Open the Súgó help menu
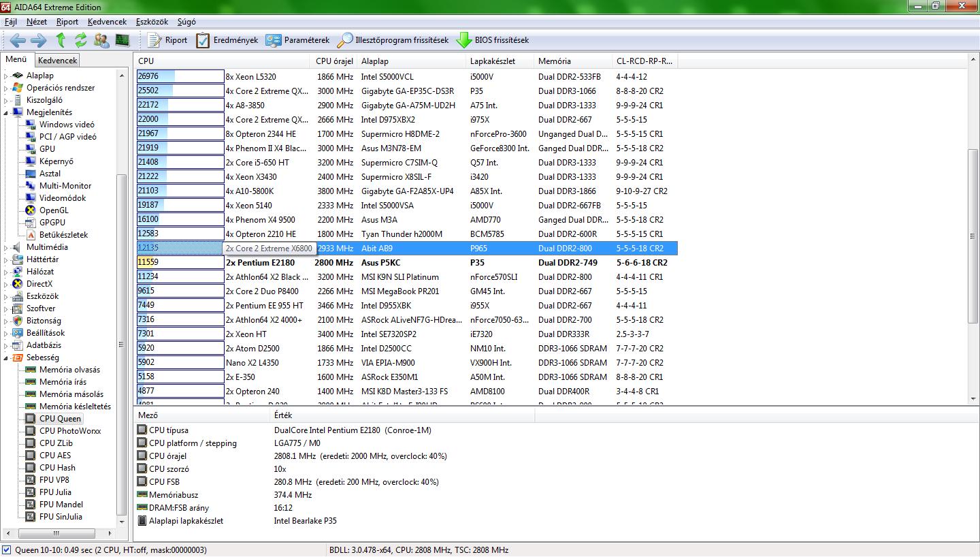980x557 pixels. (x=186, y=22)
